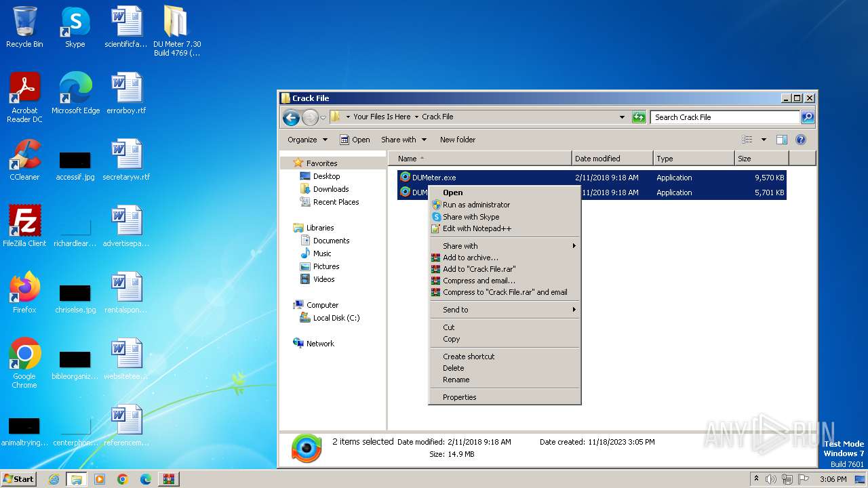Click the Forward navigation arrow in Explorer
868x488 pixels.
coord(310,117)
